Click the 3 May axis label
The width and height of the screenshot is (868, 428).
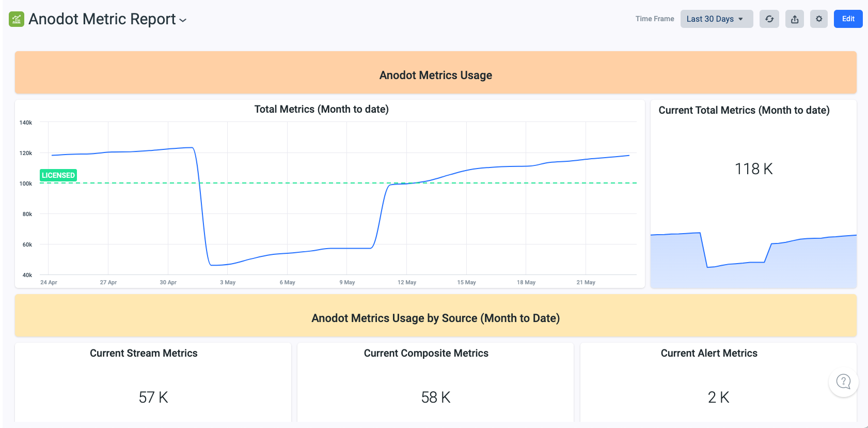point(228,282)
